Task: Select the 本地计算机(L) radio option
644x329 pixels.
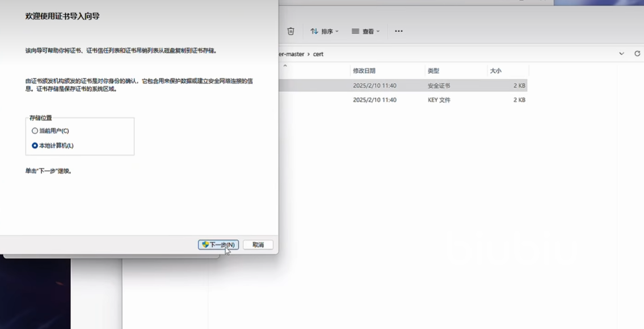Action: pyautogui.click(x=35, y=146)
